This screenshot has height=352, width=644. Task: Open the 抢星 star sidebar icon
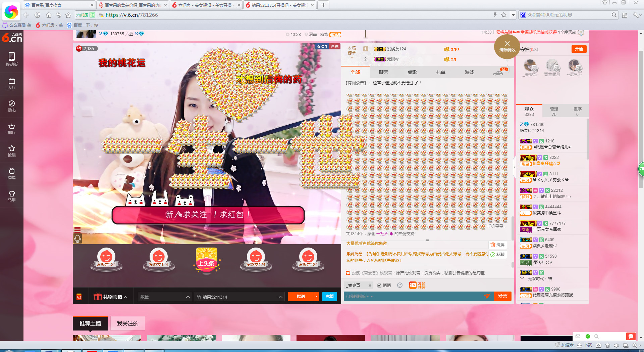11,151
